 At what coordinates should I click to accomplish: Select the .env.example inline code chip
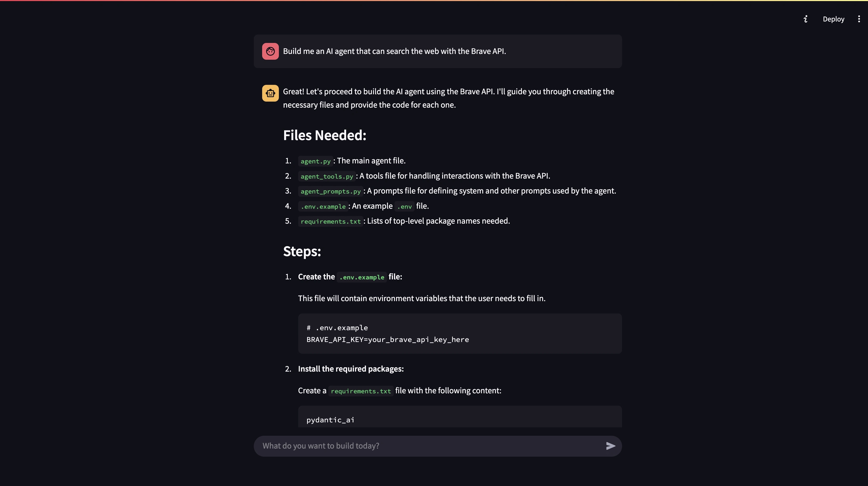(323, 206)
